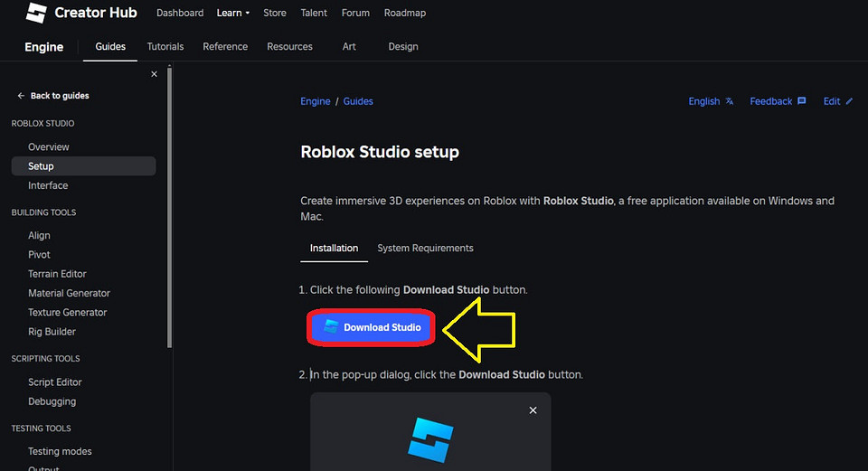Go to the Store page in top navigation
868x471 pixels.
(275, 14)
